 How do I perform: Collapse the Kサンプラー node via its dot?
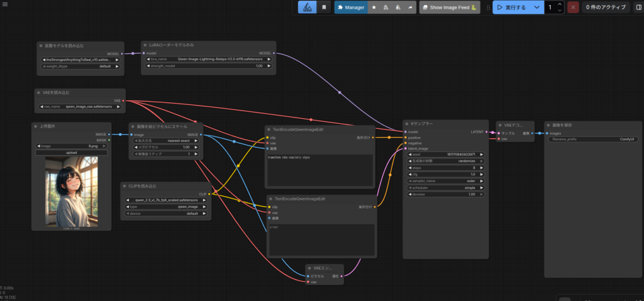tap(407, 124)
